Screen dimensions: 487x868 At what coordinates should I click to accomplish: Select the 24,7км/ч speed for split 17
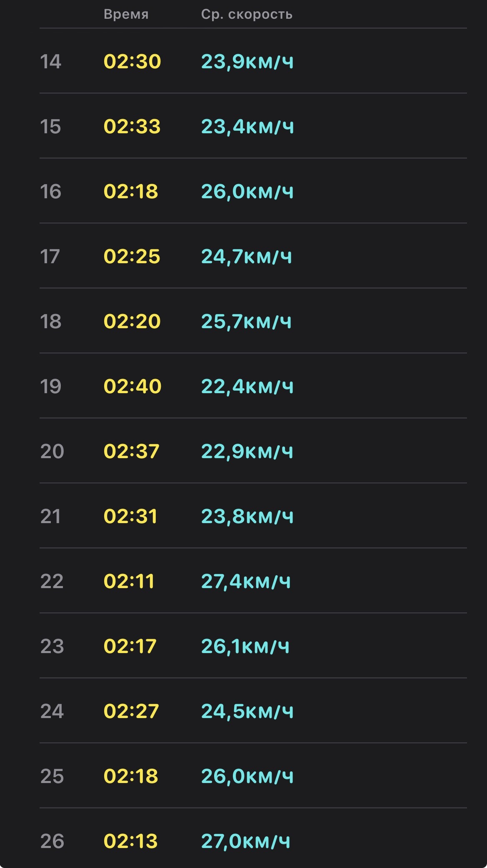[247, 257]
